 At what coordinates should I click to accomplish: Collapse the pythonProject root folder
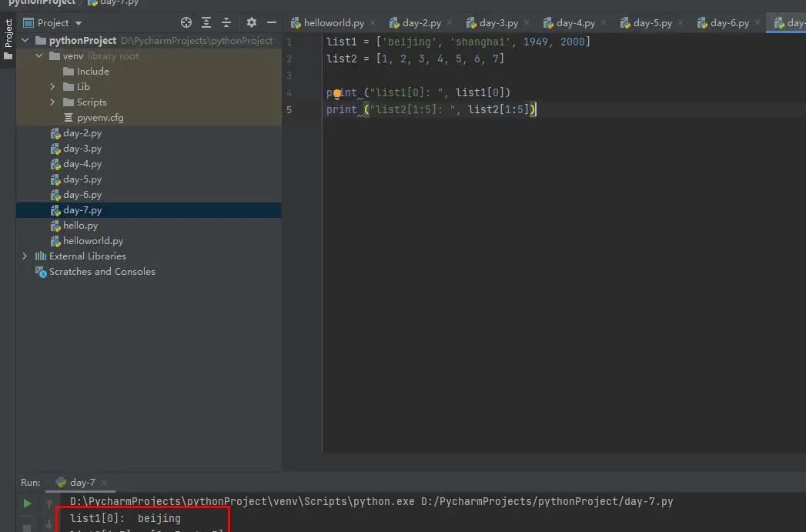click(x=25, y=40)
